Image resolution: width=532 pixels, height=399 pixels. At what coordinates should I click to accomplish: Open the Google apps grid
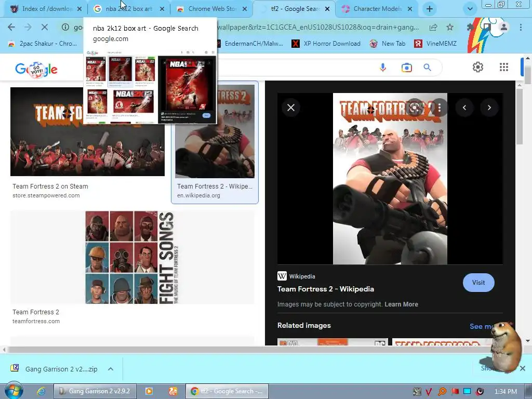(x=504, y=67)
